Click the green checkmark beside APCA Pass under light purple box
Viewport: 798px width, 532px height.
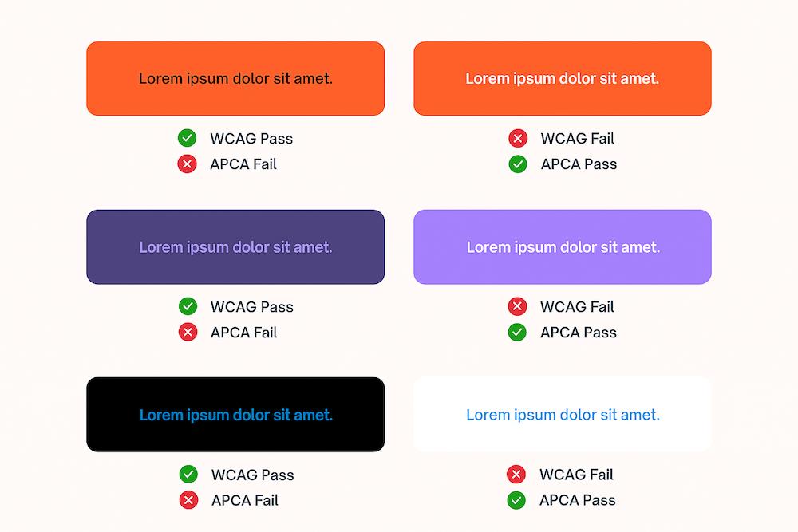point(518,332)
